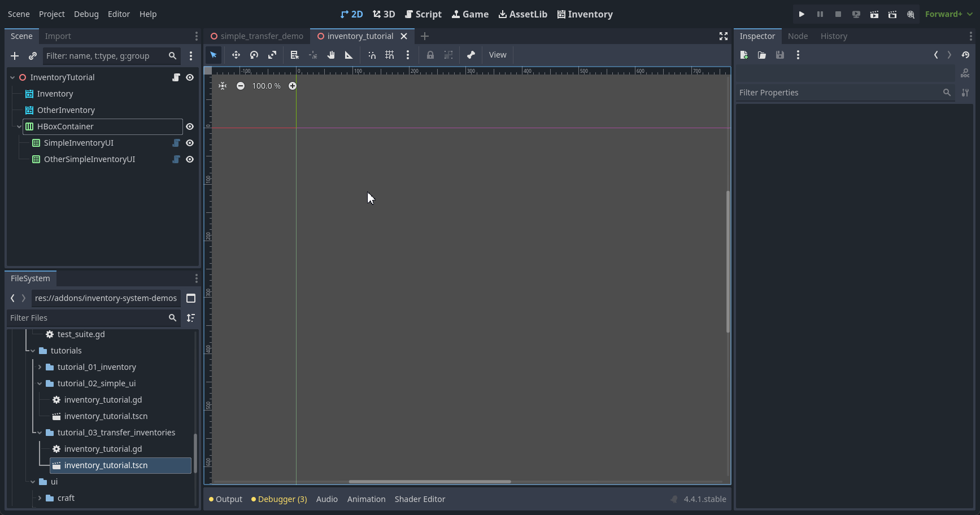Open script attached to SimpleInventoryUI
The width and height of the screenshot is (980, 515).
coord(176,143)
